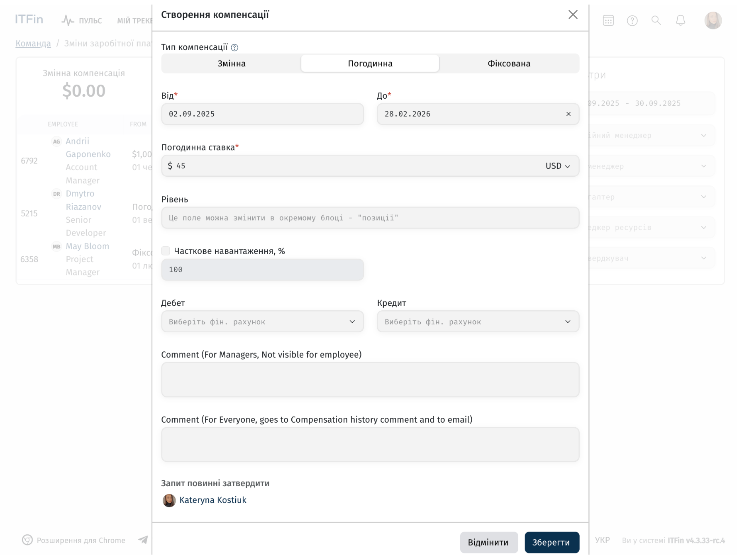Close the compensation creation dialog

pyautogui.click(x=573, y=15)
